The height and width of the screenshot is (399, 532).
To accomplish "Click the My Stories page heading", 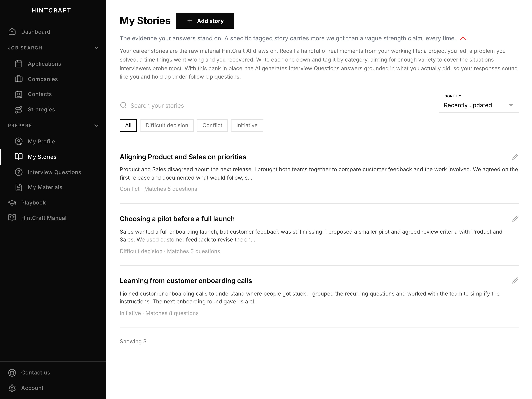I will pos(145,21).
